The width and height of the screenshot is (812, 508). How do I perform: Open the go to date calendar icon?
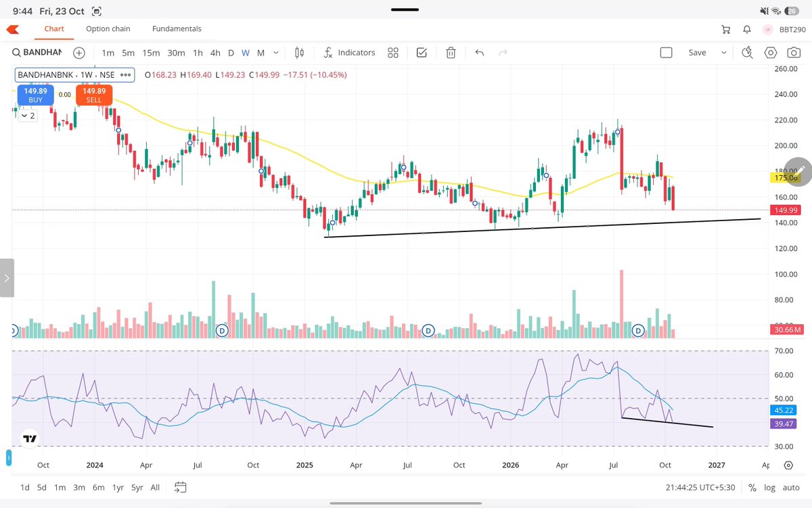pos(180,487)
